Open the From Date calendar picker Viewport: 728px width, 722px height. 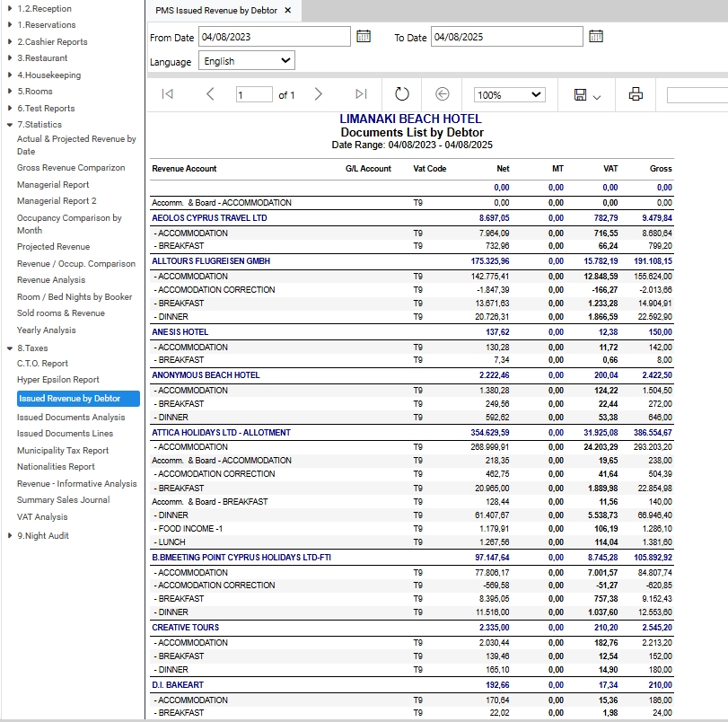pos(363,36)
